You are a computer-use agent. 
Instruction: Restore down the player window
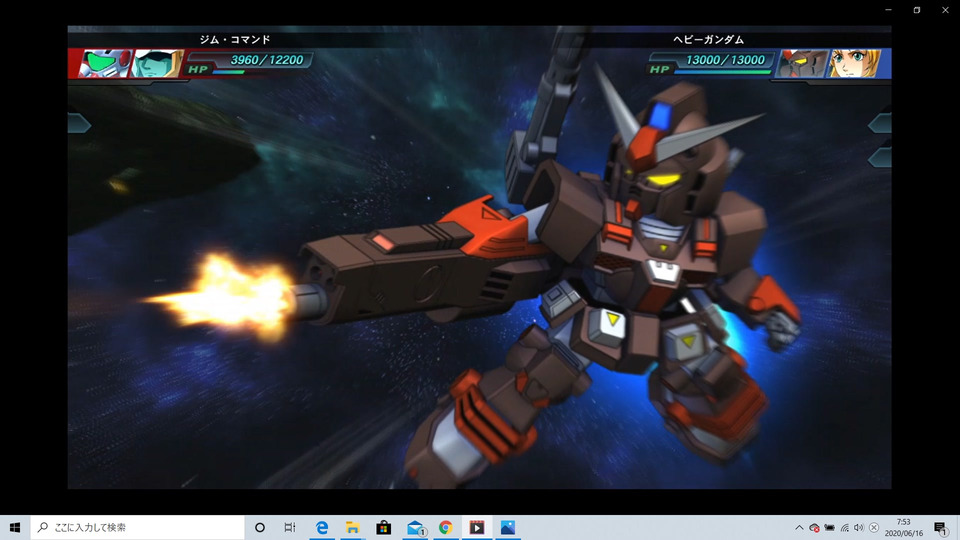point(917,10)
